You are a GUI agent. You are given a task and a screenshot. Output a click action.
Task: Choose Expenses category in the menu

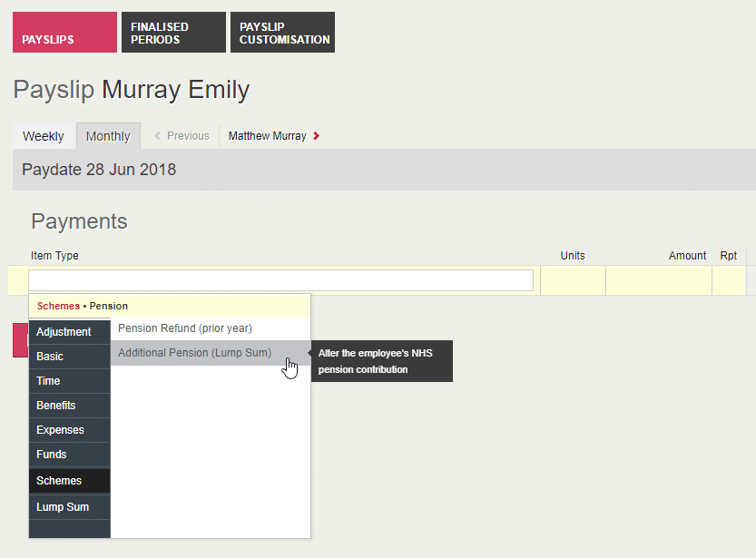(60, 430)
